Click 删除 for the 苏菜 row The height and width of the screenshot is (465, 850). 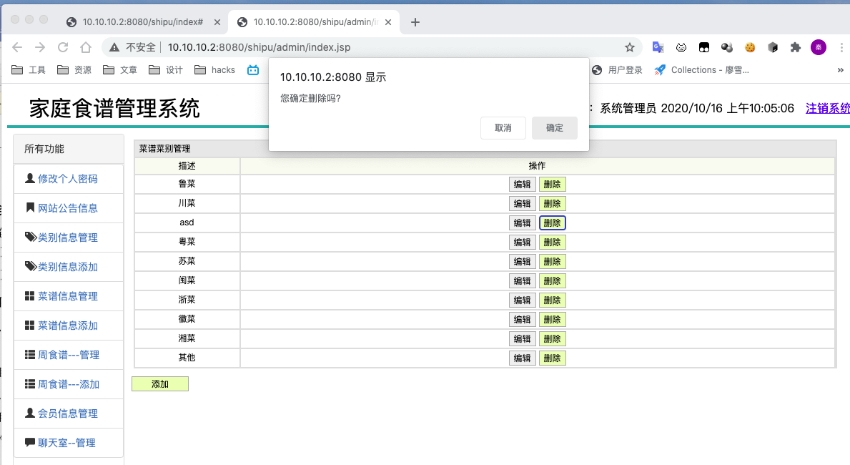[552, 262]
